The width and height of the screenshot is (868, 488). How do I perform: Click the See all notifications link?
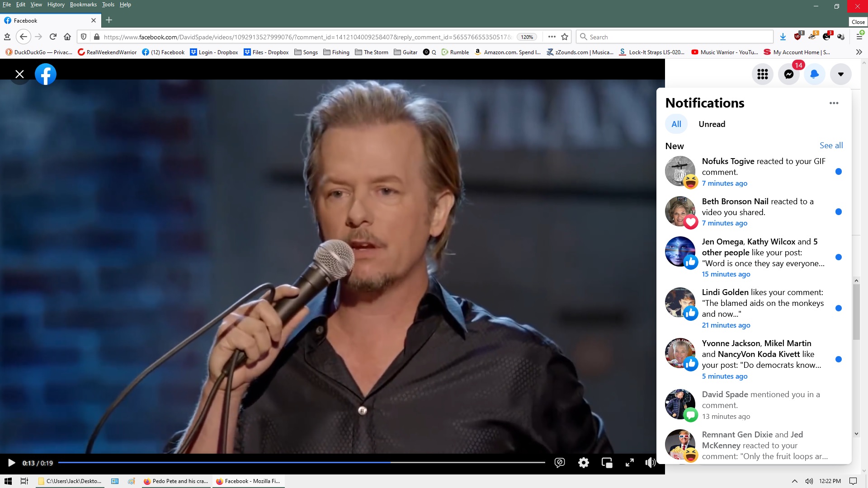point(831,145)
